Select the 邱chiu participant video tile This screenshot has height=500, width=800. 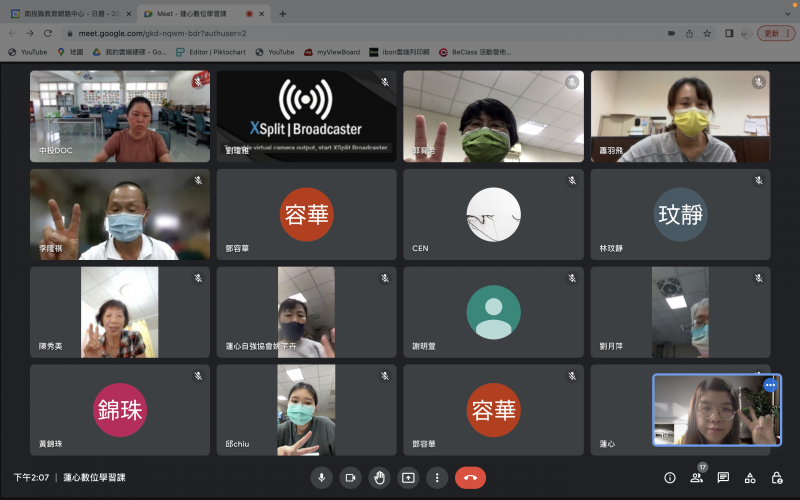[x=307, y=410]
